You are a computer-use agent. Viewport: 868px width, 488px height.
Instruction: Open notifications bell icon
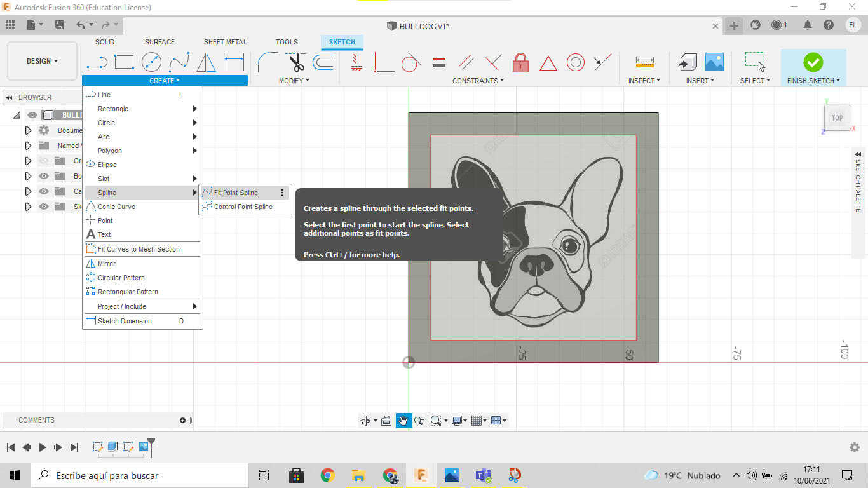(808, 25)
